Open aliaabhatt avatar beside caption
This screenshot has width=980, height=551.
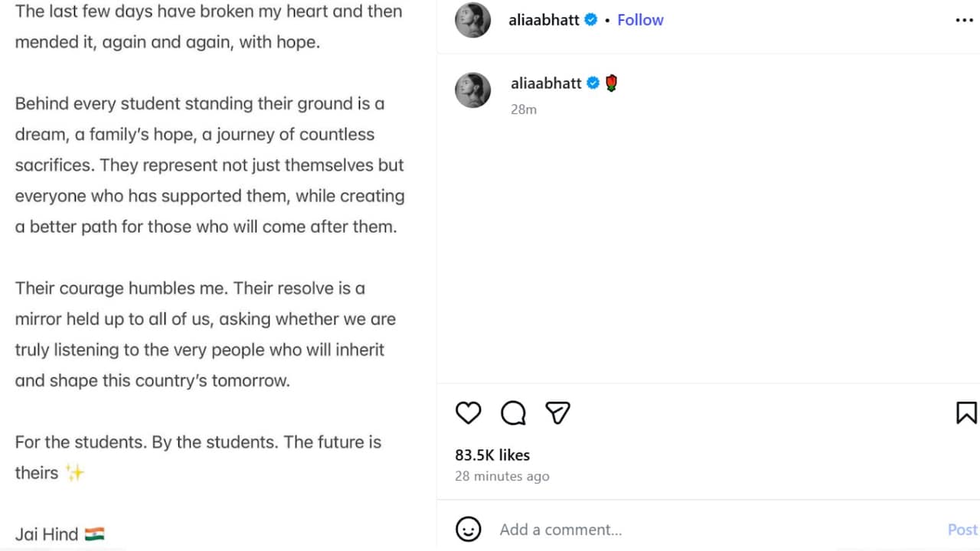[472, 90]
